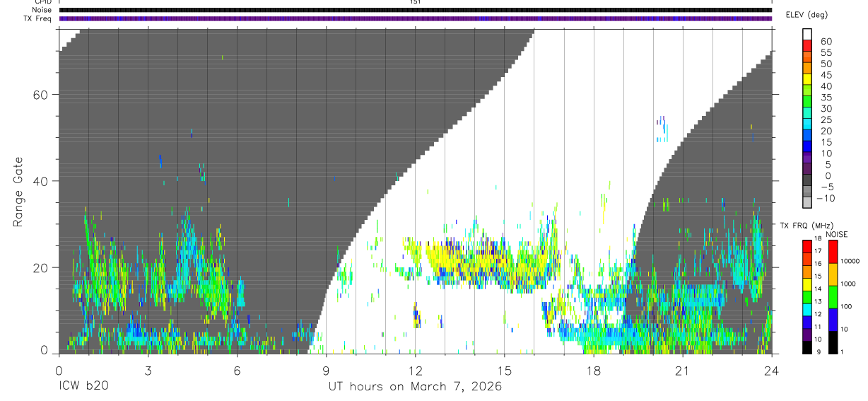
Task: Click the yellow segment of ELEV colorbar
Action: (807, 81)
